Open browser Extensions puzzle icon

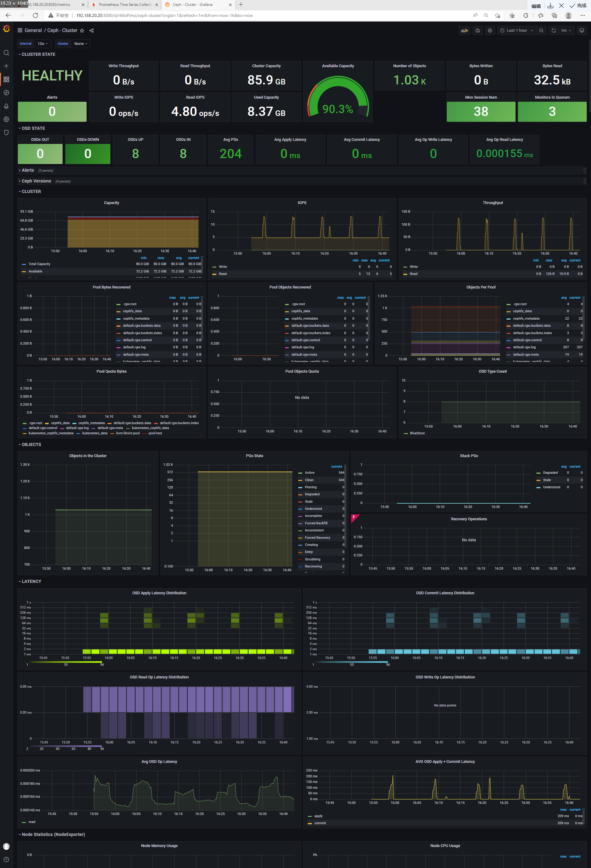(526, 15)
